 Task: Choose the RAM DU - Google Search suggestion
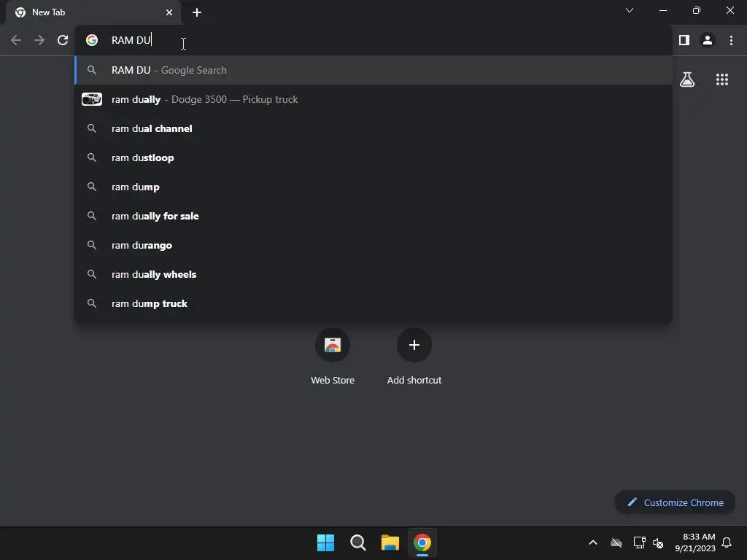pos(373,71)
